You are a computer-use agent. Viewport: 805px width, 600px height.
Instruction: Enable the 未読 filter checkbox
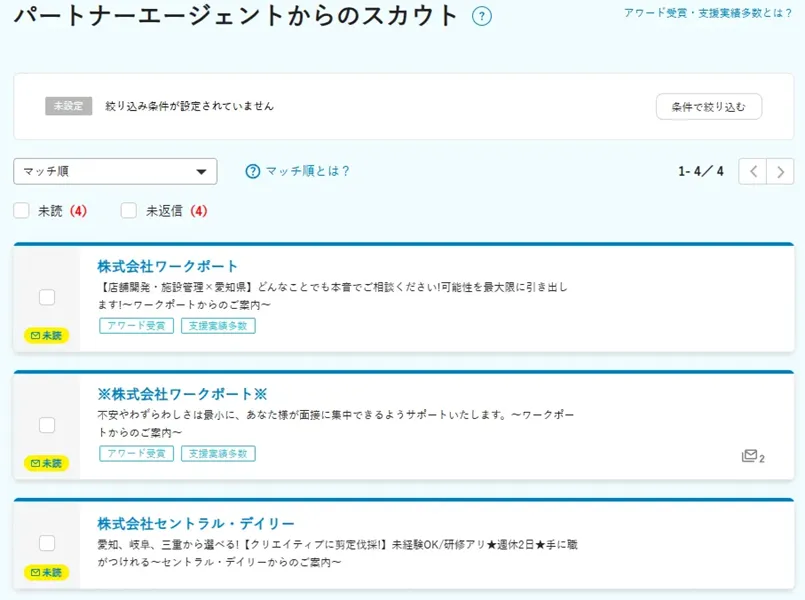pyautogui.click(x=22, y=211)
